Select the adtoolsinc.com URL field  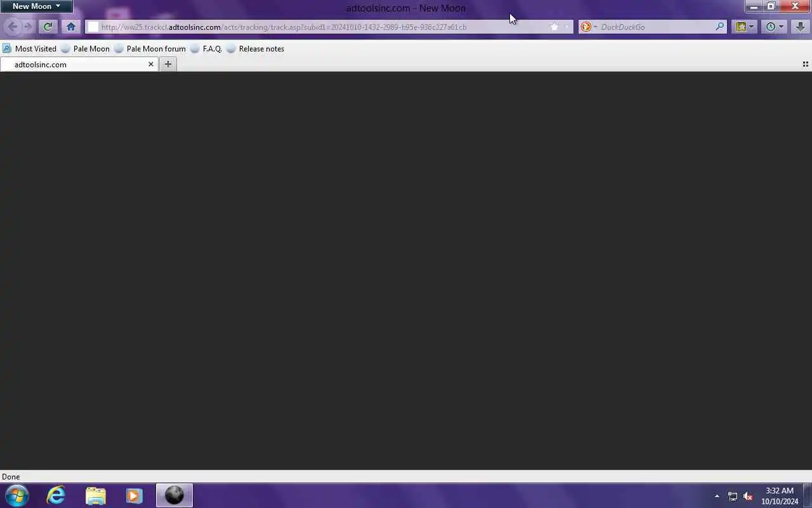point(323,27)
